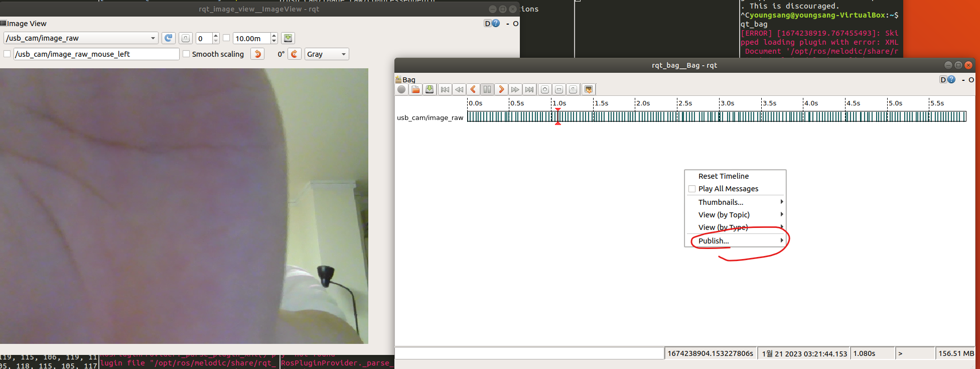The height and width of the screenshot is (369, 980).
Task: Click the D button in Bag window header
Action: point(943,79)
